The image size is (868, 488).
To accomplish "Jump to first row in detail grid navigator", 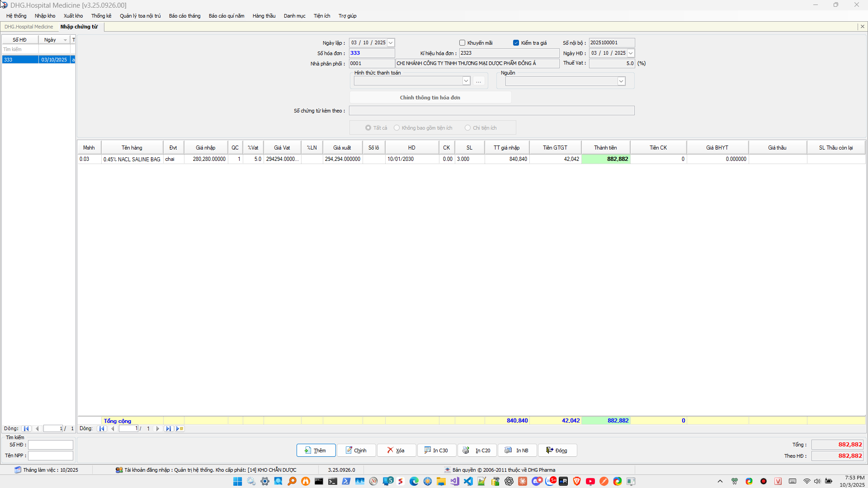I will 102,429.
